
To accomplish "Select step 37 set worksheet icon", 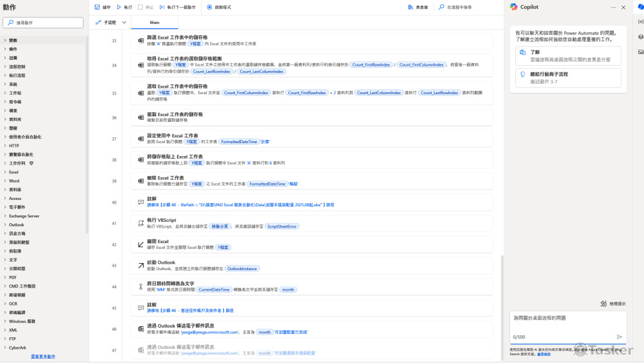I will 141,139.
